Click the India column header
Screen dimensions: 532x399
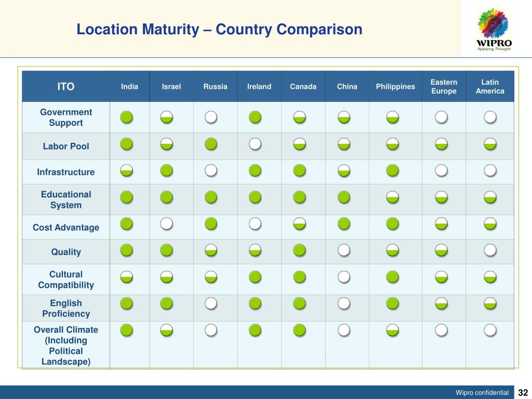(x=129, y=87)
